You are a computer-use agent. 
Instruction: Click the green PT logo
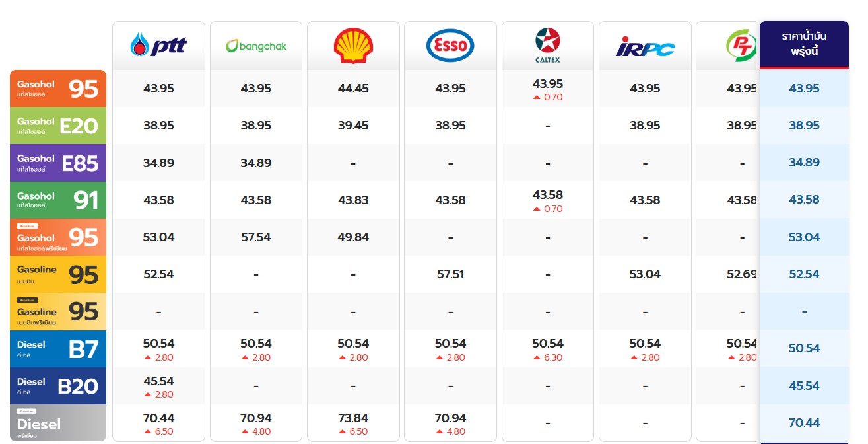(741, 46)
